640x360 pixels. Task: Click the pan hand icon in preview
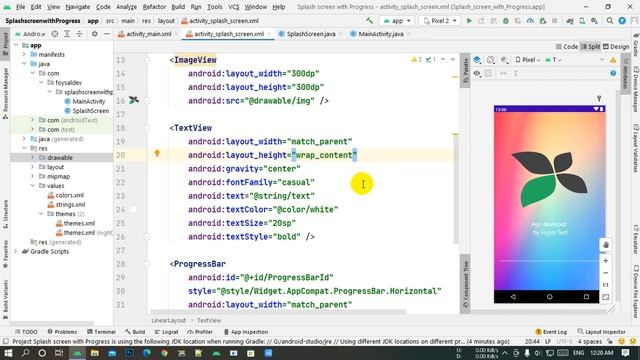tap(606, 244)
